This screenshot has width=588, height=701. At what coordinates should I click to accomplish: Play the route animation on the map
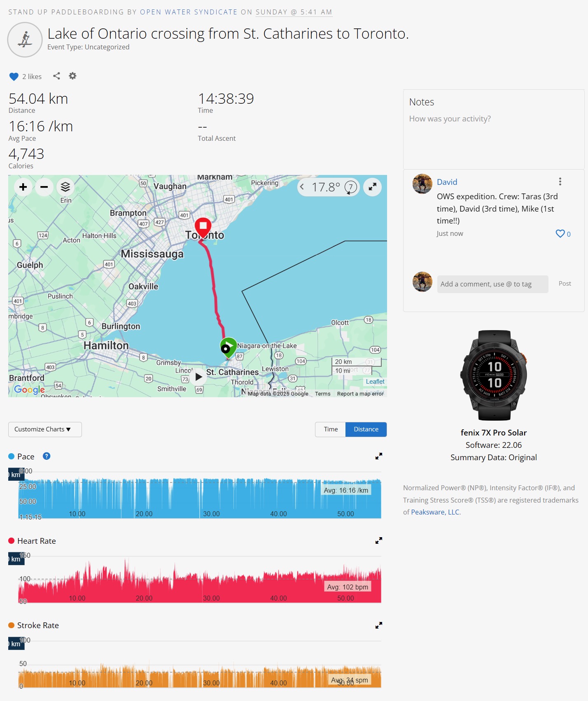pos(198,377)
